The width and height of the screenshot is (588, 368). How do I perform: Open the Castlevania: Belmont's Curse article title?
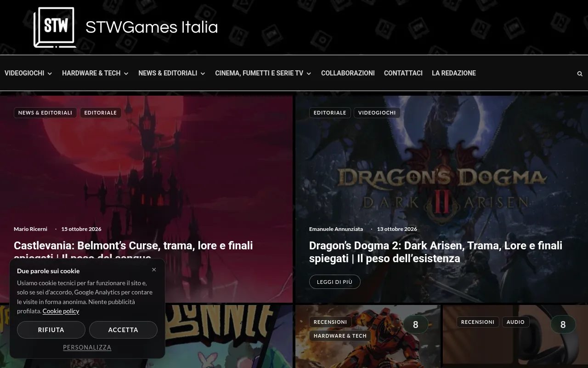133,246
